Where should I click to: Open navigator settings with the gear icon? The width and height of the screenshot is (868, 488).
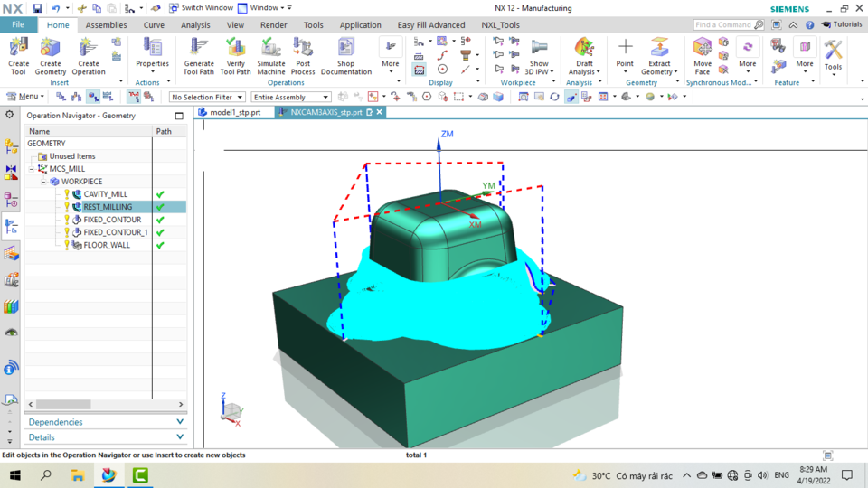point(9,115)
